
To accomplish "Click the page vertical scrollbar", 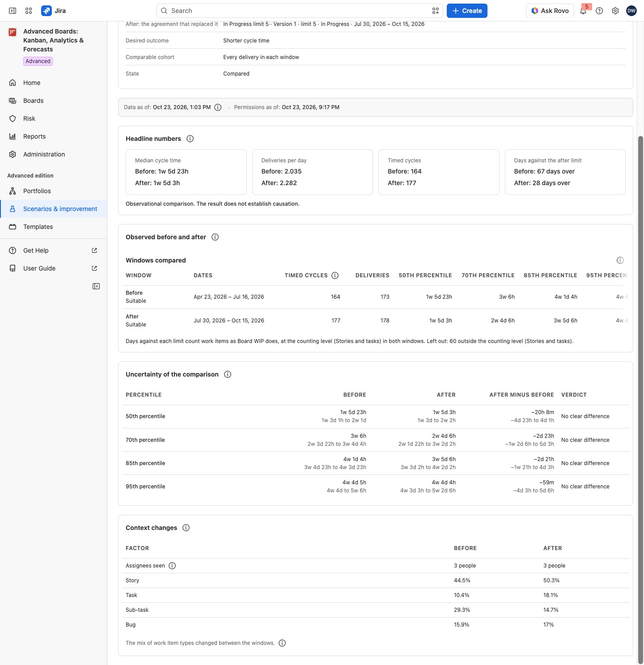I will 640,400.
